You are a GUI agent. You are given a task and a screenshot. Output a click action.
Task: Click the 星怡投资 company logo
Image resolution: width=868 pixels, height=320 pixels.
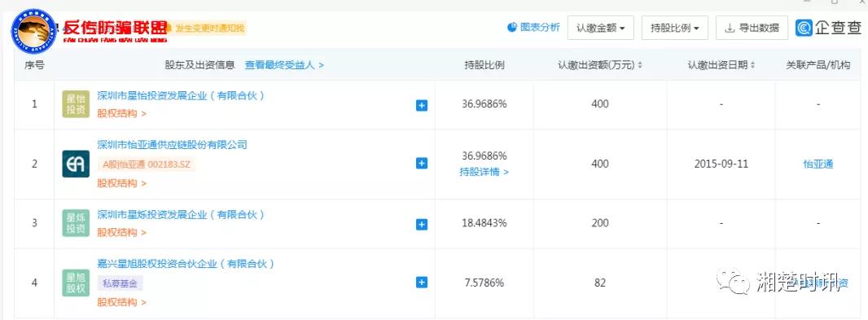click(x=76, y=104)
